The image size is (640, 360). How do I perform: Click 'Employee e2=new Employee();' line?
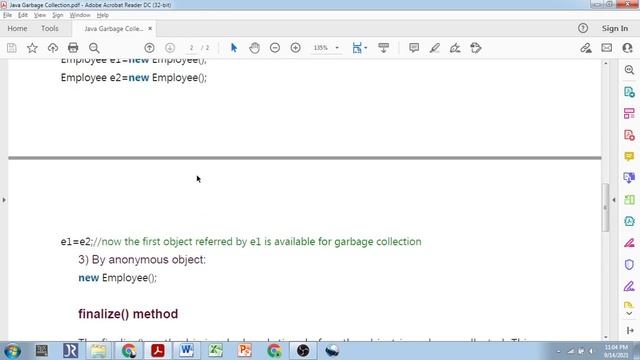134,78
